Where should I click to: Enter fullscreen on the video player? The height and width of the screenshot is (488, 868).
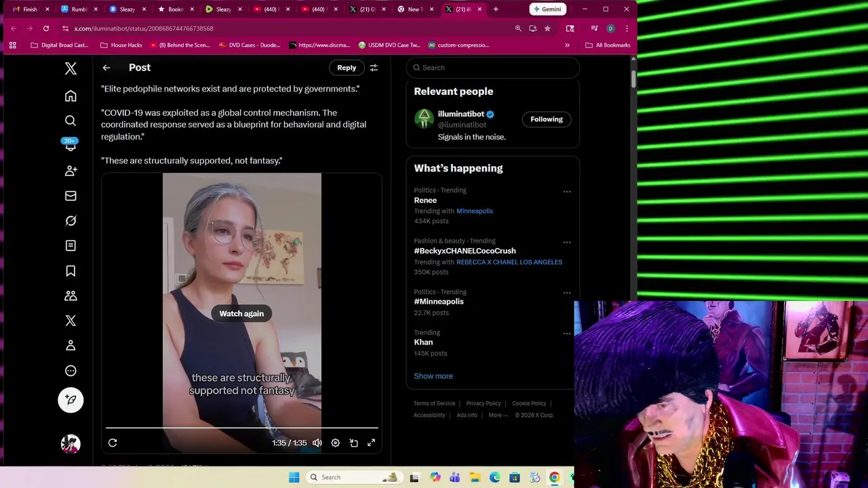[x=371, y=443]
